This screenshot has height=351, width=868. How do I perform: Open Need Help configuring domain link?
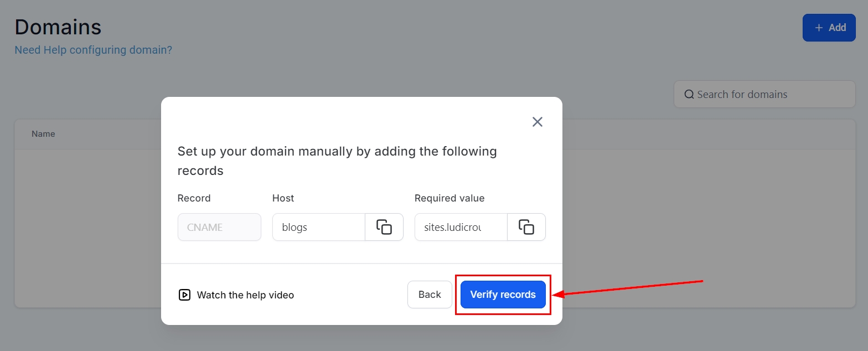click(x=93, y=50)
